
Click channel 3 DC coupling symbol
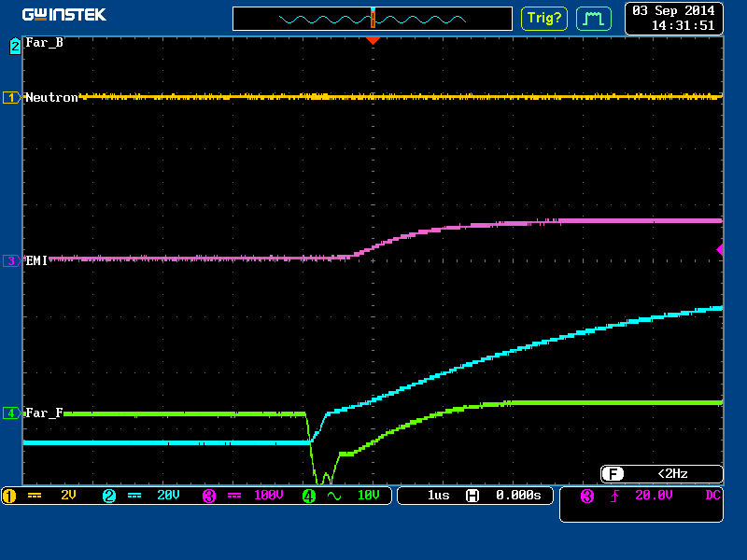tap(234, 496)
